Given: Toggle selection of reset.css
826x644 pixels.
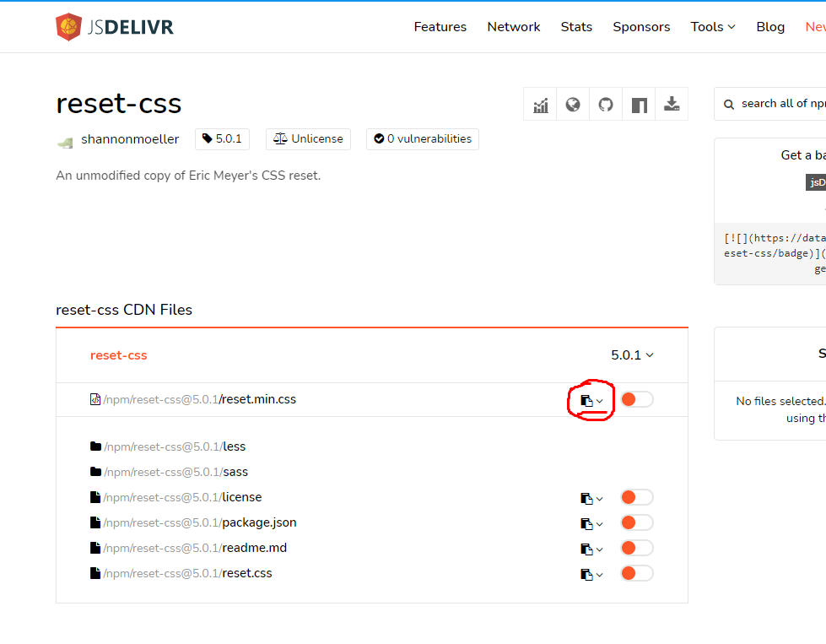Looking at the screenshot, I should [x=637, y=573].
